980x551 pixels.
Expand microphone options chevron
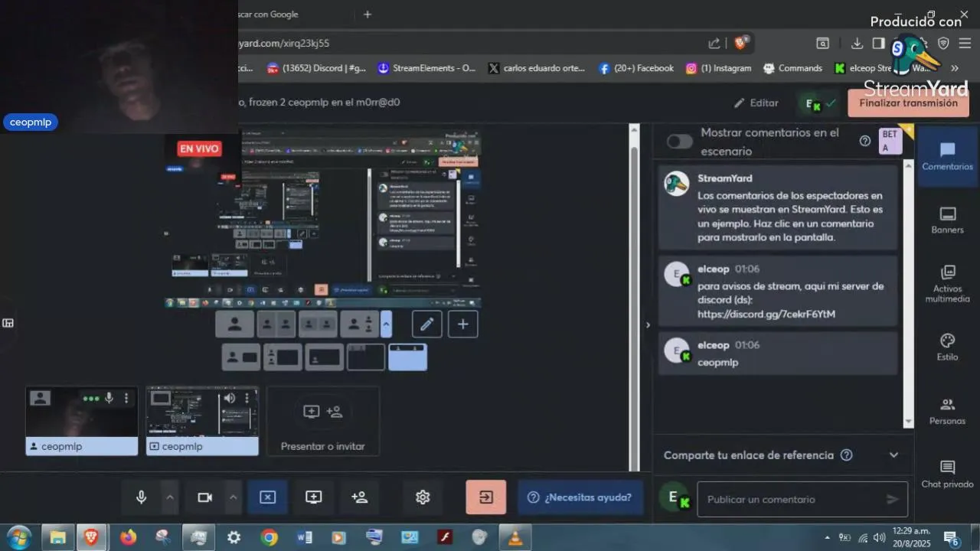170,497
